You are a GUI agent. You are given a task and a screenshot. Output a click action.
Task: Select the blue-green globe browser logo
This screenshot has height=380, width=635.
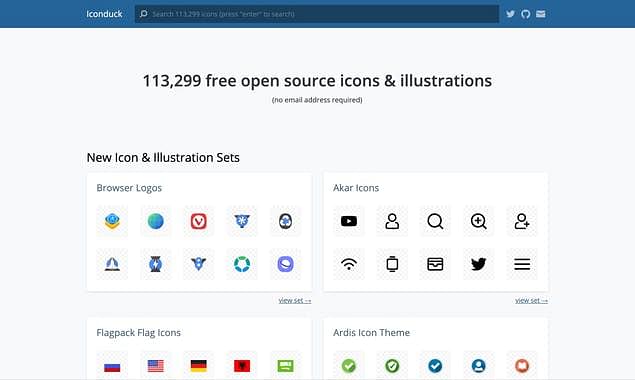(156, 221)
